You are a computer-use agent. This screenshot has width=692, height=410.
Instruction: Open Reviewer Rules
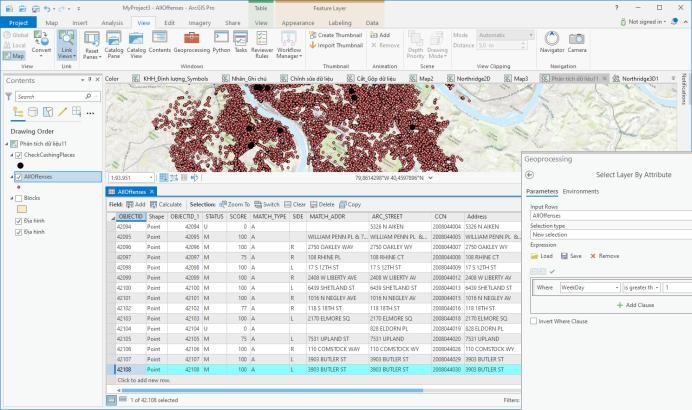[x=262, y=45]
